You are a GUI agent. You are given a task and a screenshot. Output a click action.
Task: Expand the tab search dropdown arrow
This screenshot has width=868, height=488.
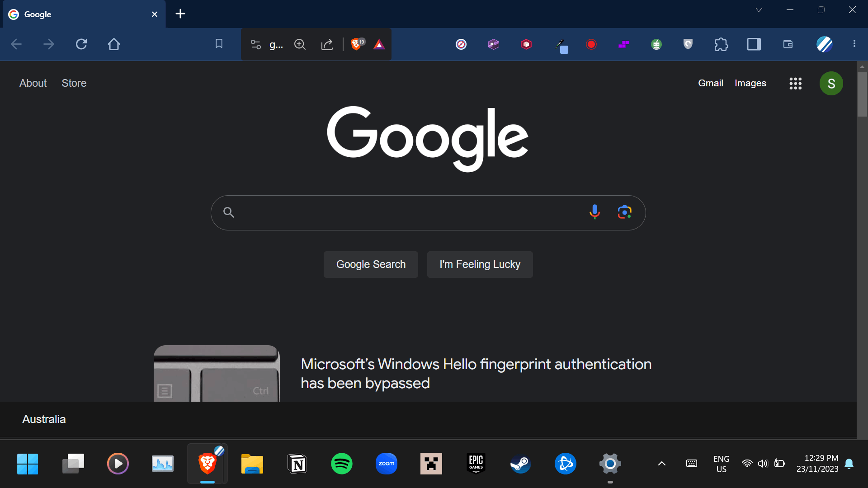point(759,10)
